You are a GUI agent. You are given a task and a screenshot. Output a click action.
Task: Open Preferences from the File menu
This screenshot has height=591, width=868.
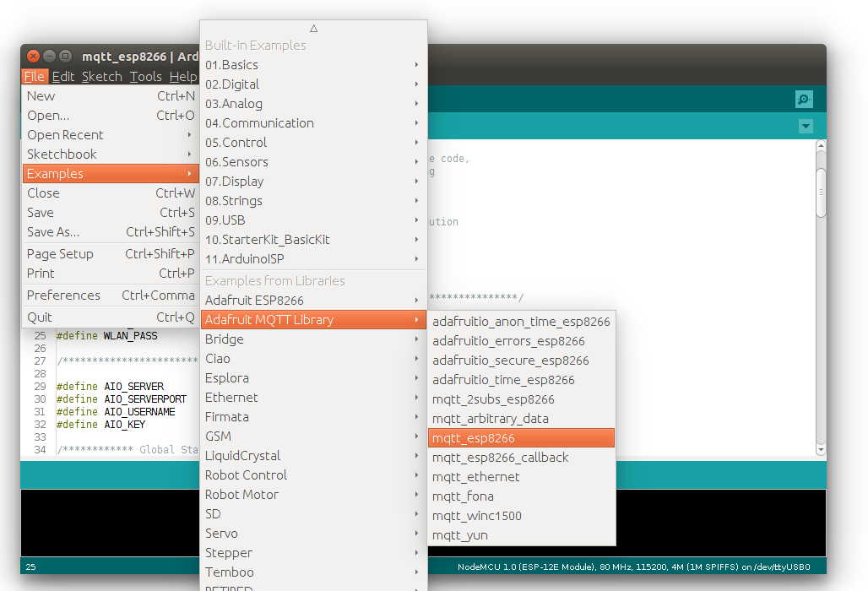point(111,295)
